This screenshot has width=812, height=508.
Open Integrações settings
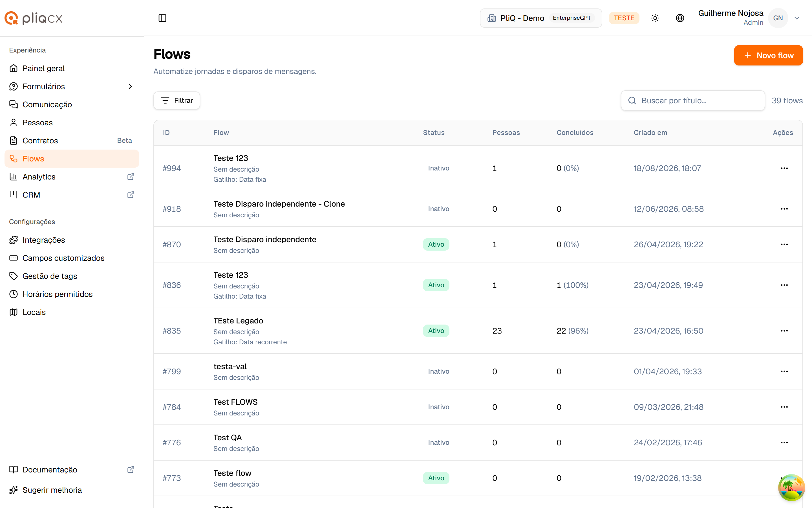(72, 240)
